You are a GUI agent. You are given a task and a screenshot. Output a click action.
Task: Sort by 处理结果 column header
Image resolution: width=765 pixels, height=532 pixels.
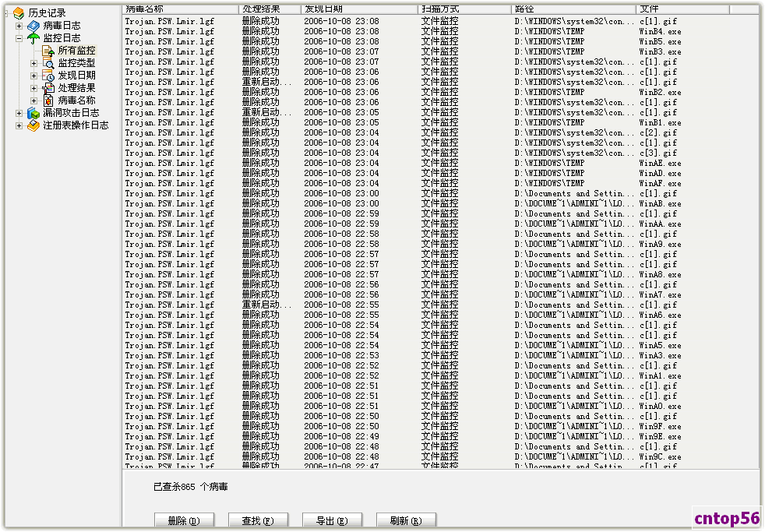click(270, 9)
